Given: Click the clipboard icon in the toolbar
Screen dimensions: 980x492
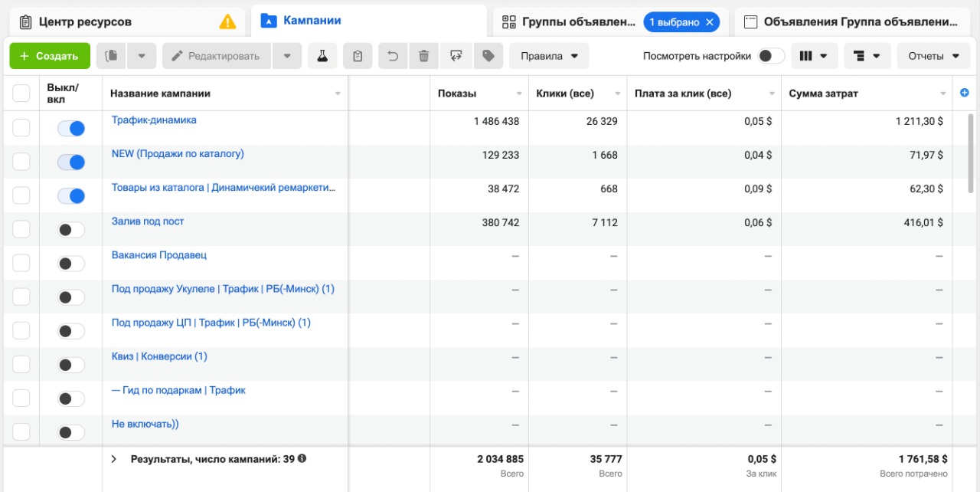Looking at the screenshot, I should point(358,56).
